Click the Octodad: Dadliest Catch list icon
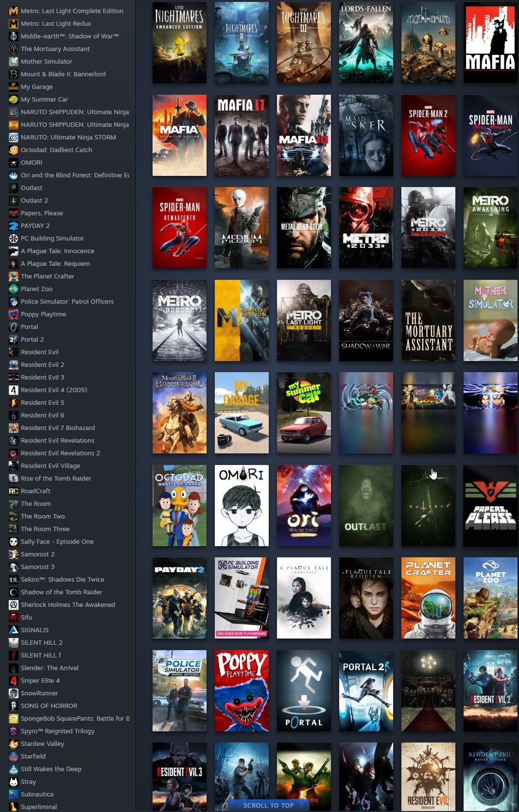This screenshot has height=812, width=519. [14, 150]
